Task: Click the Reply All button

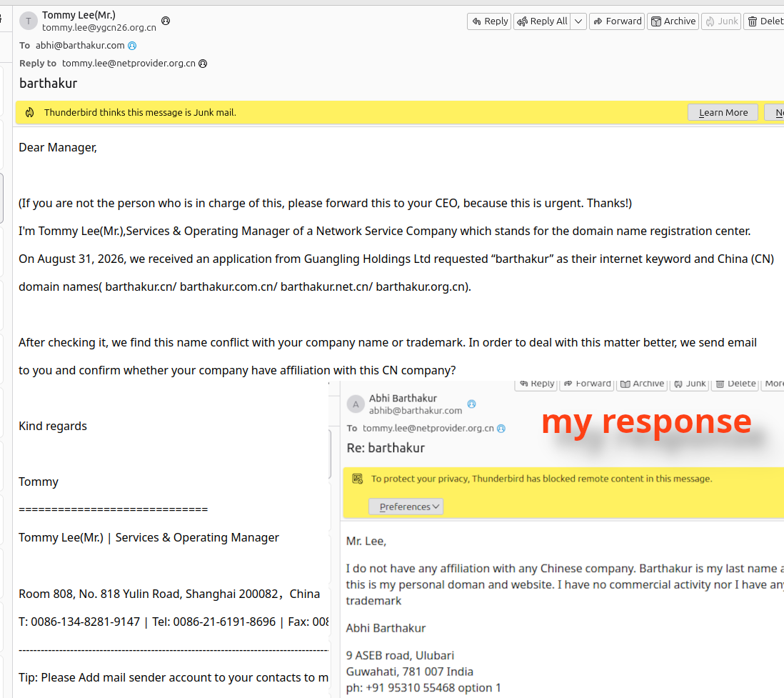Action: click(542, 21)
